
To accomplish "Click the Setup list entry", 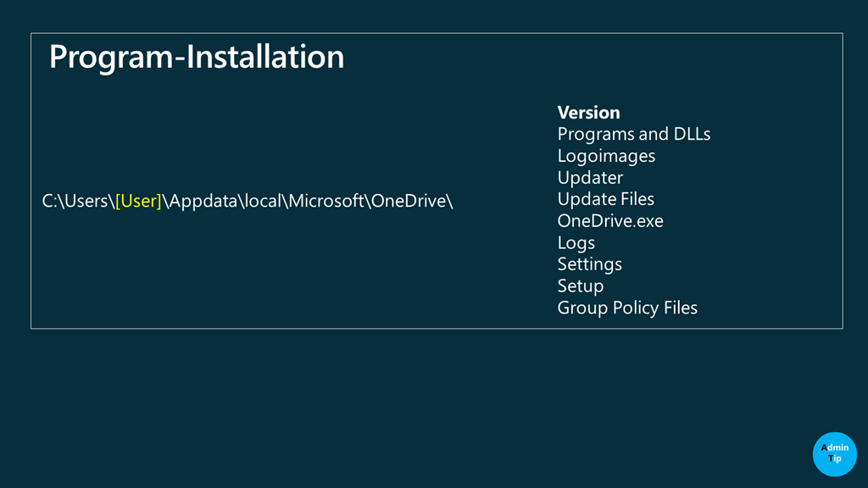I will 580,286.
